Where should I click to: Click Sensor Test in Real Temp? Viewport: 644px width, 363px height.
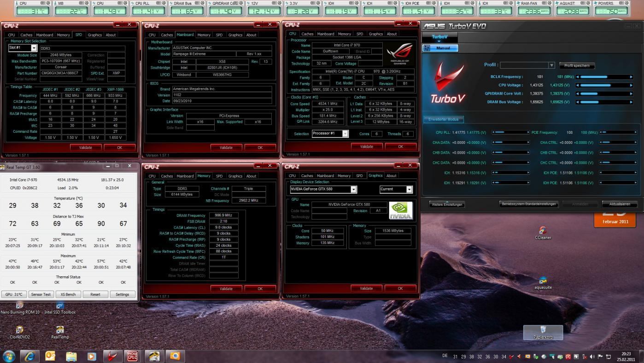point(41,294)
